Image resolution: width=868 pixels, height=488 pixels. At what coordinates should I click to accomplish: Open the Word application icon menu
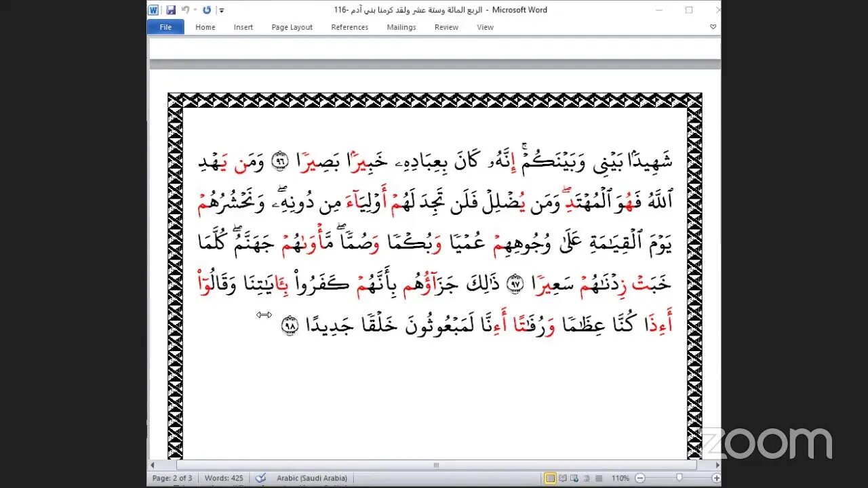[x=153, y=10]
